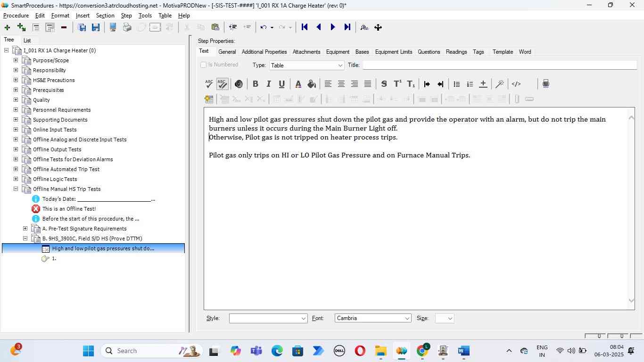
Task: Open the HTML source code view
Action: tap(516, 84)
